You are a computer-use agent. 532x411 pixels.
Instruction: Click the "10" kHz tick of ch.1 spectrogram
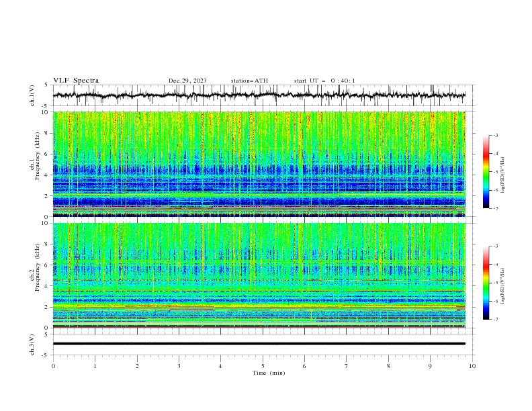46,112
